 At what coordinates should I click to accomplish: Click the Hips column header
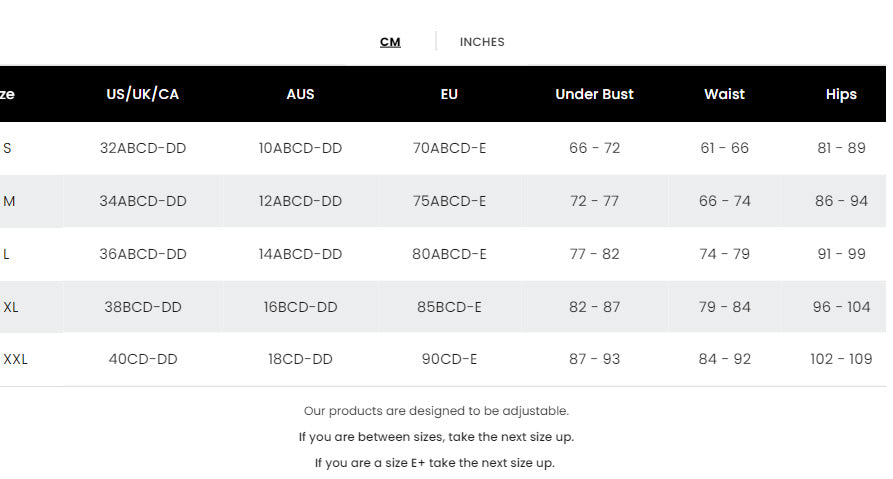[x=841, y=94]
